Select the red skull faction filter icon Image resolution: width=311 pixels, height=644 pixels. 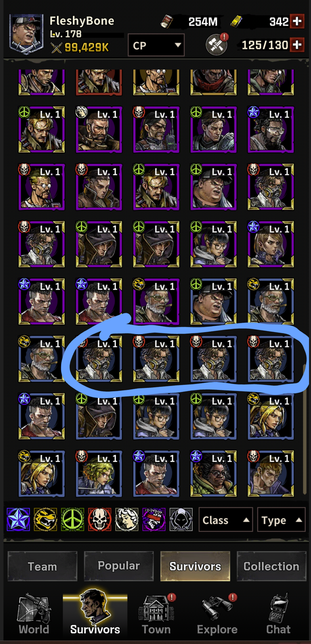click(100, 520)
